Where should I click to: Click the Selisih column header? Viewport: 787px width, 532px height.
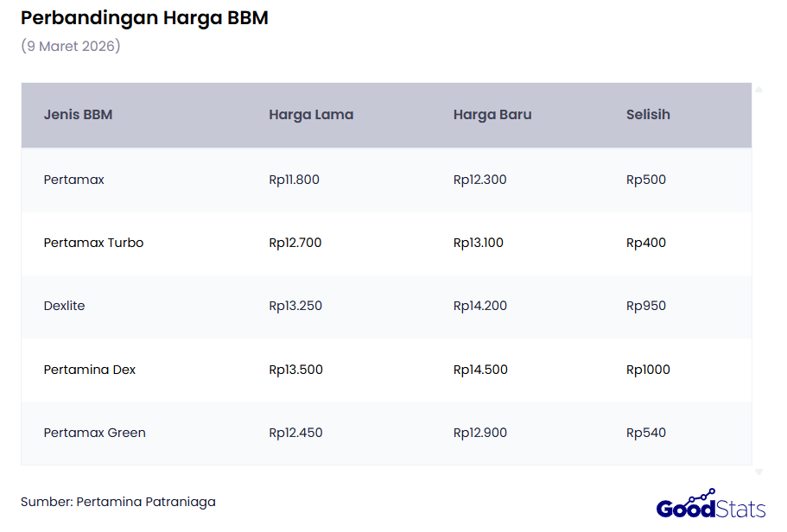point(648,115)
